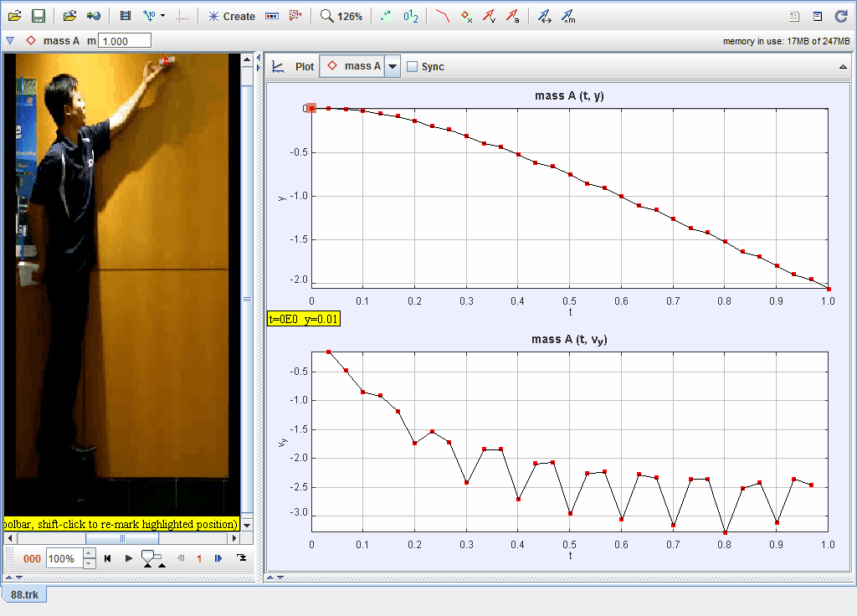Open the track control icon

click(x=271, y=16)
